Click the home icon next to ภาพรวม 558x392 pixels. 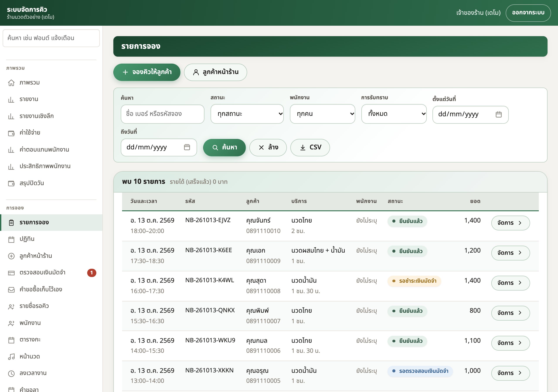pos(11,83)
